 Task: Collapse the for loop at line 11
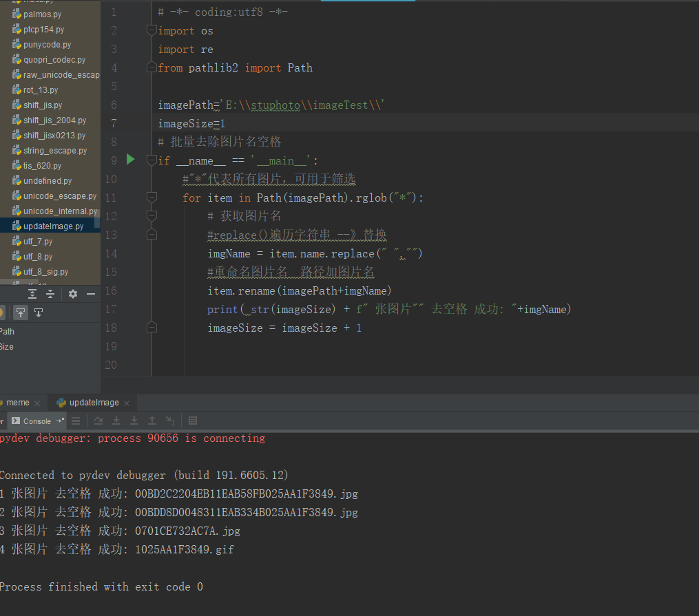pos(152,198)
